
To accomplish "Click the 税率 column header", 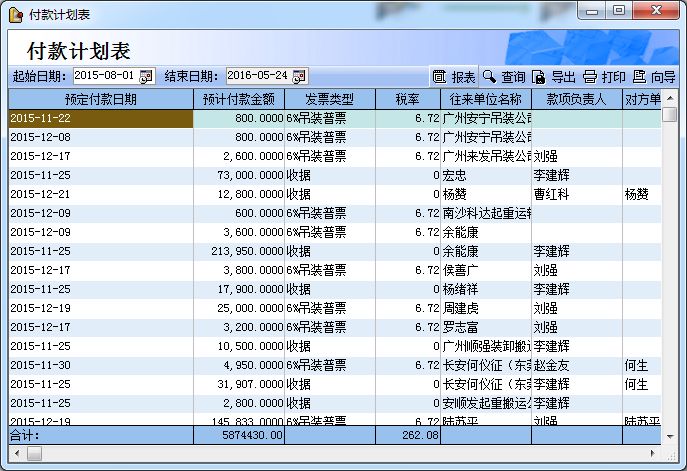I will [407, 99].
